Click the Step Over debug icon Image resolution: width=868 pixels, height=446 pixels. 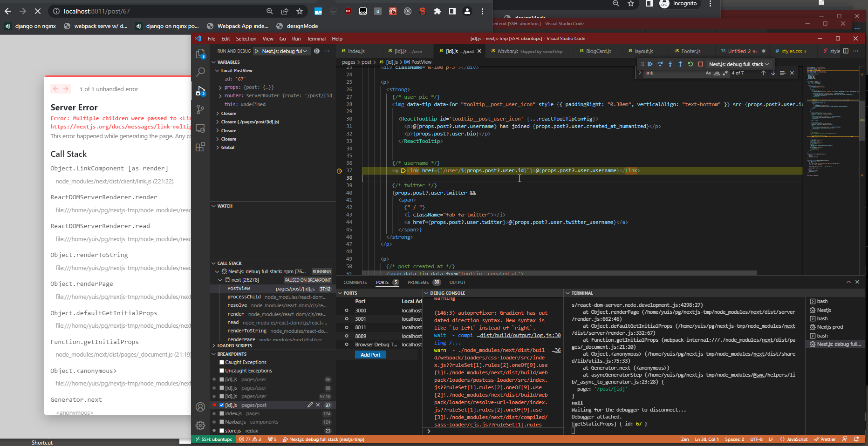coord(660,64)
